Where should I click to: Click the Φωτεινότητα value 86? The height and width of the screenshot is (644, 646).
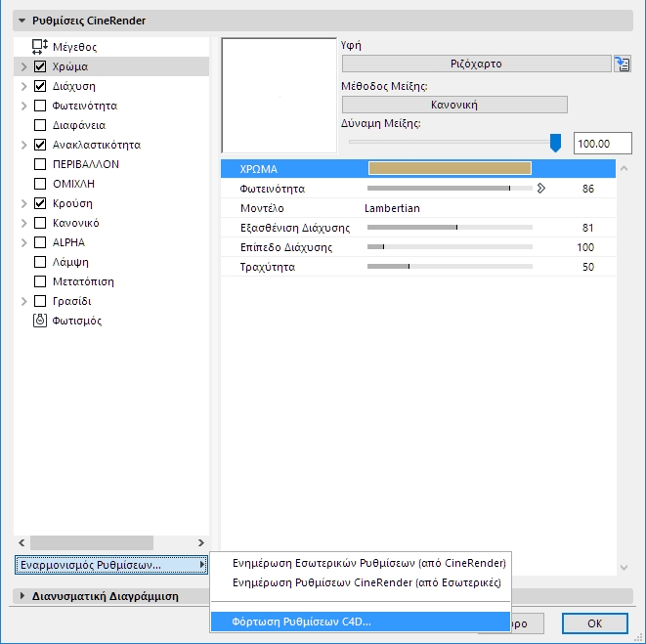tap(588, 189)
